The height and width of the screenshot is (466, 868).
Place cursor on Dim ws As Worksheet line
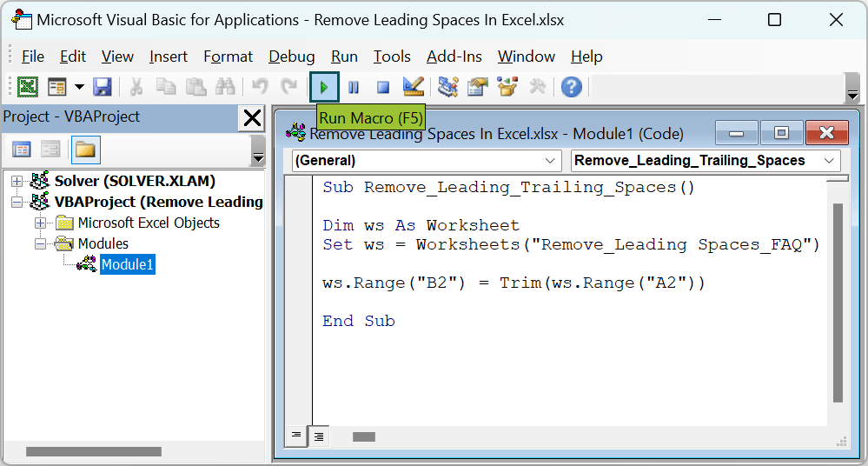pos(421,225)
